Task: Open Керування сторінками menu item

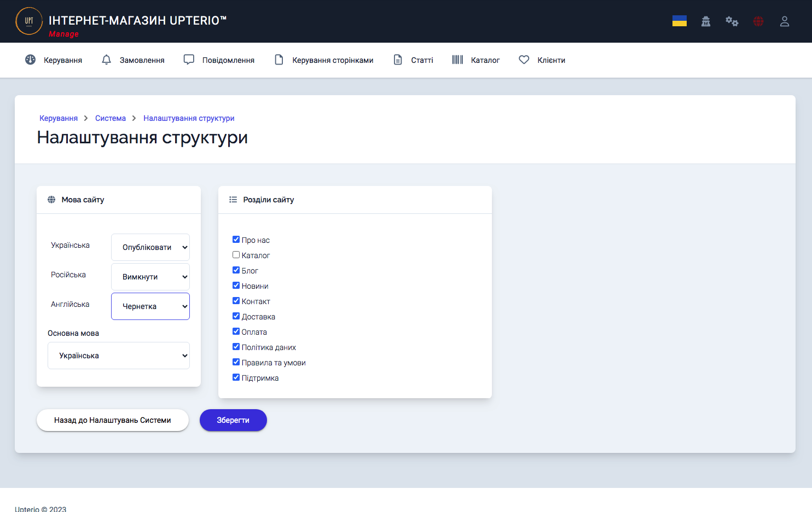Action: pos(333,60)
